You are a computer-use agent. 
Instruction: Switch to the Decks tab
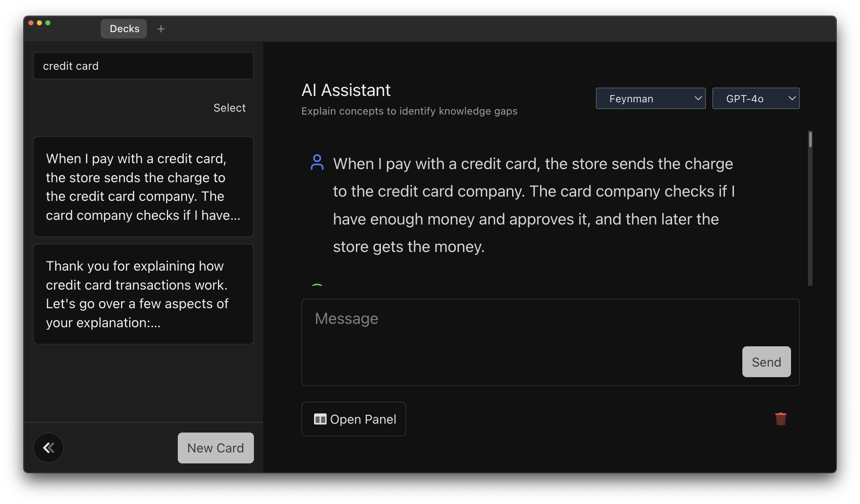pos(124,28)
